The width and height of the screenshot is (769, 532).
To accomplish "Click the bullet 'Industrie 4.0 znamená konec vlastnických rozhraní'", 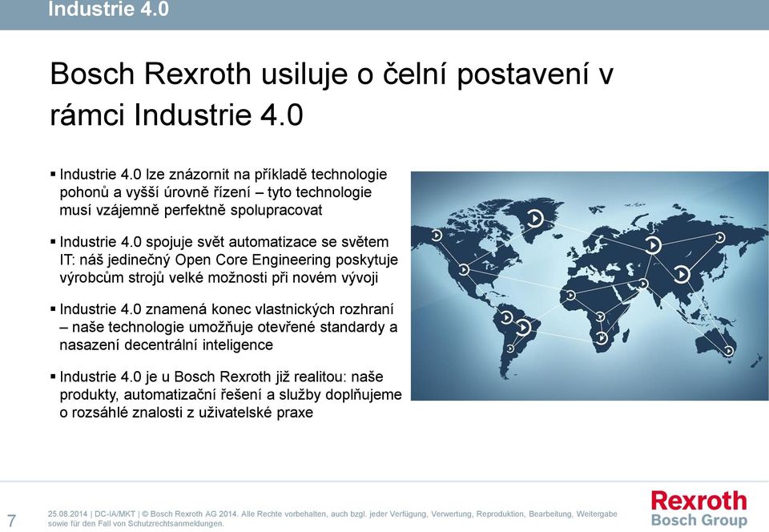I will tap(227, 309).
